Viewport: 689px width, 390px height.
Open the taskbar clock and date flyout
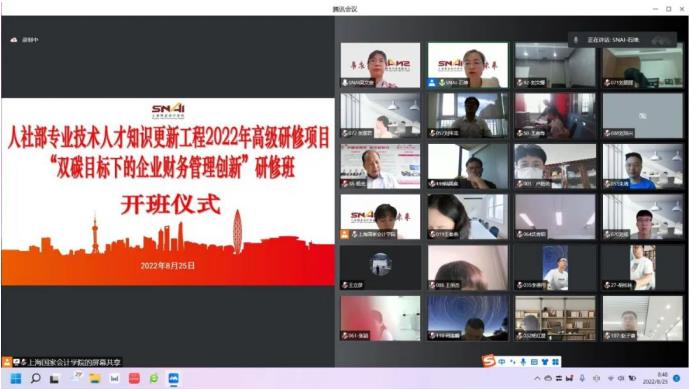pyautogui.click(x=657, y=378)
